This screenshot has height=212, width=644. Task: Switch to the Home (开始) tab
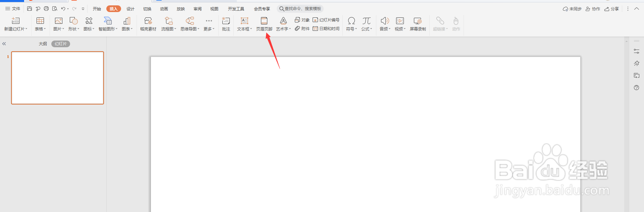[97, 9]
